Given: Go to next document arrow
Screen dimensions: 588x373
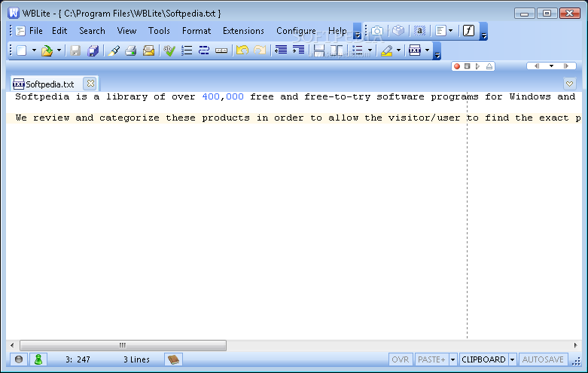Looking at the screenshot, I should pos(566,66).
